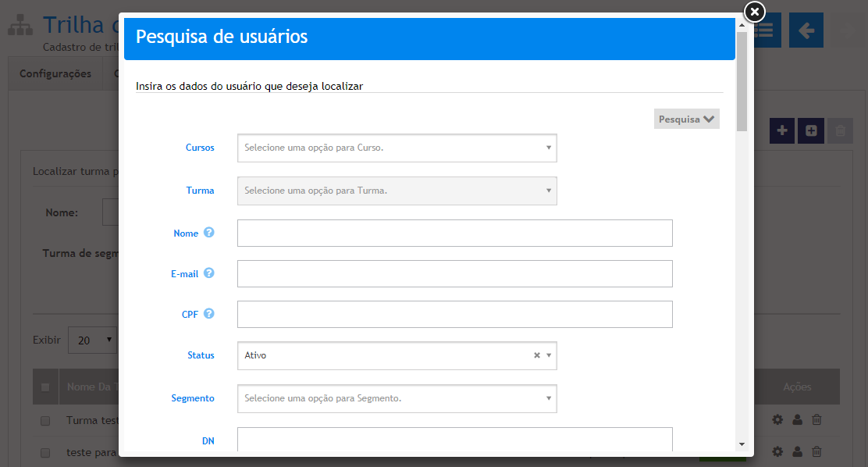Click inside the CPF input field
The height and width of the screenshot is (467, 868).
(x=454, y=314)
